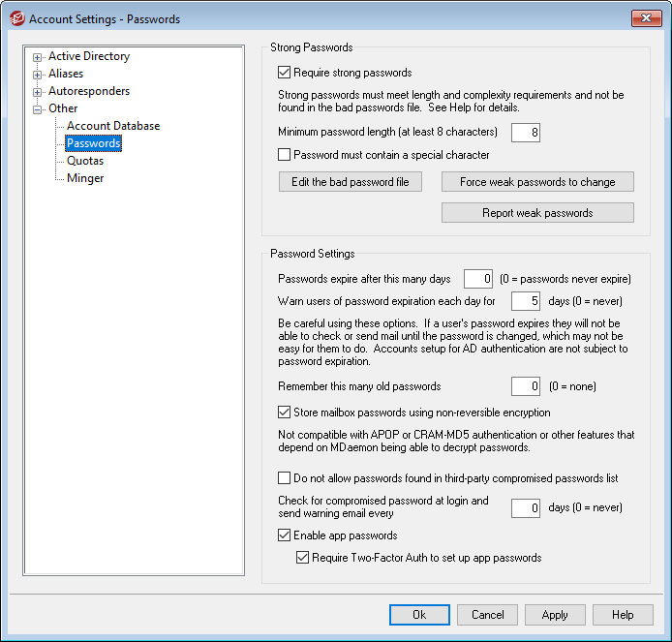Click the MDaemon app icon in title bar
The width and height of the screenshot is (672, 642).
15,18
